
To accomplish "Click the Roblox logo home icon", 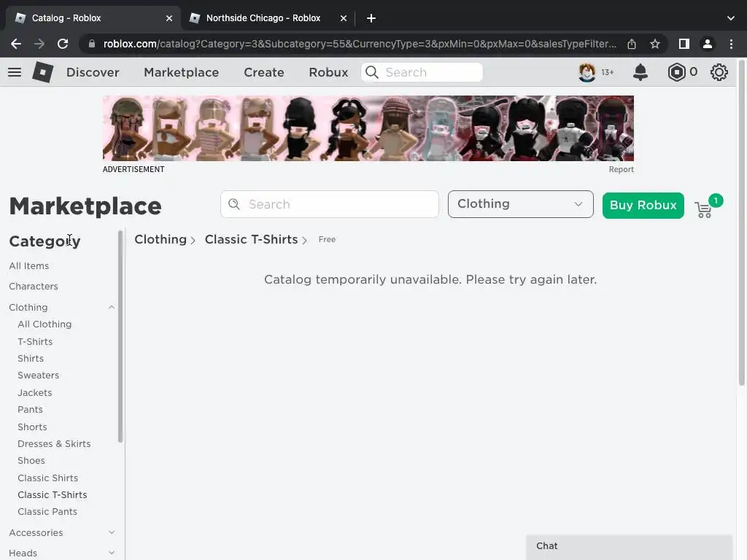I will click(43, 72).
